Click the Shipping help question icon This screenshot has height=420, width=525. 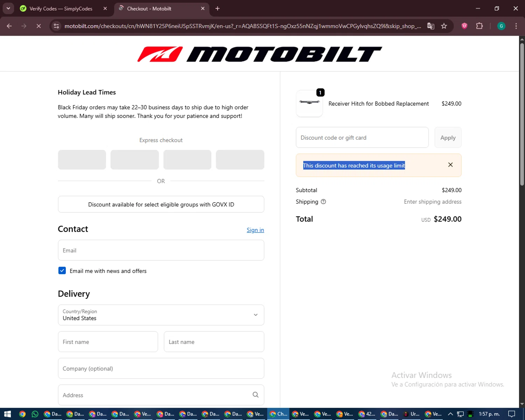click(323, 202)
